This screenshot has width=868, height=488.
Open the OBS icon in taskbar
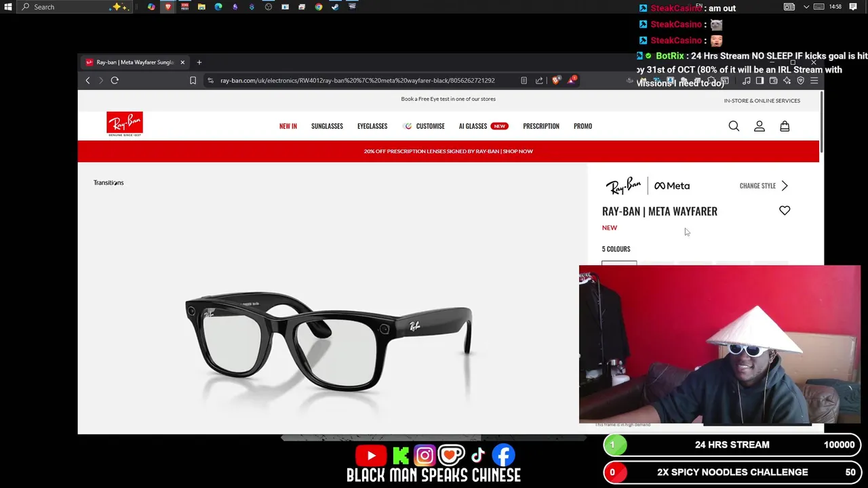click(269, 7)
